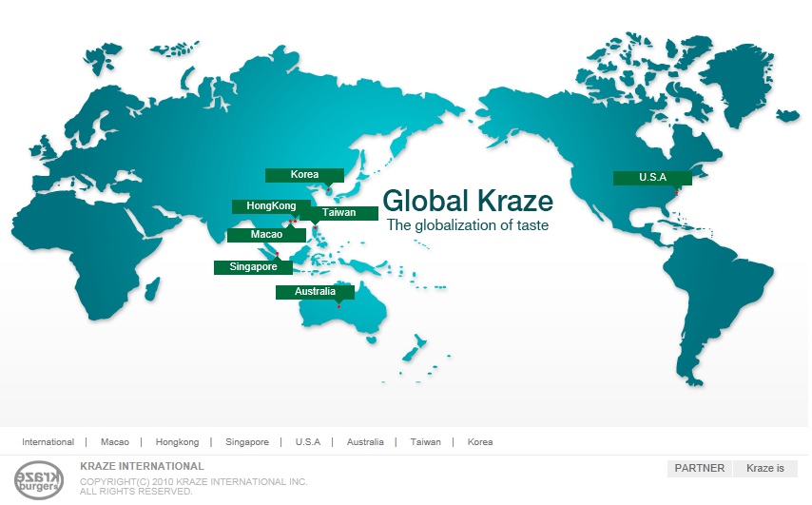Click 'The globalization of taste' tagline

pyautogui.click(x=468, y=225)
